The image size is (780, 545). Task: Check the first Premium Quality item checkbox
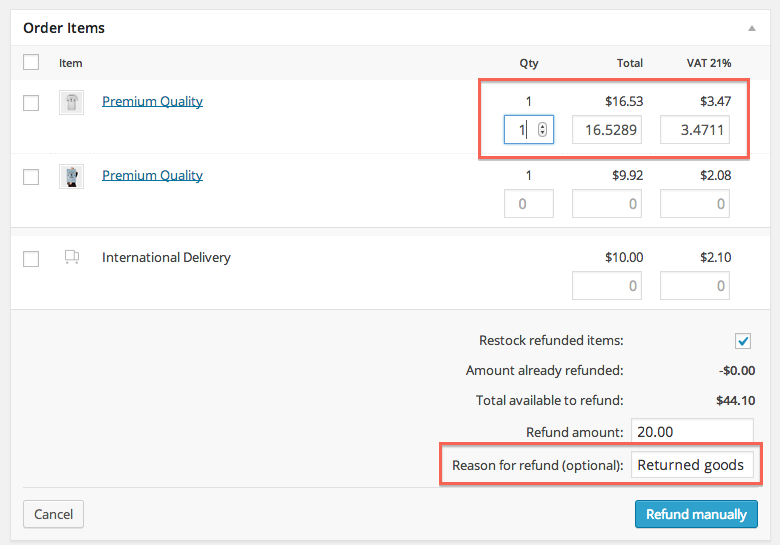point(31,102)
